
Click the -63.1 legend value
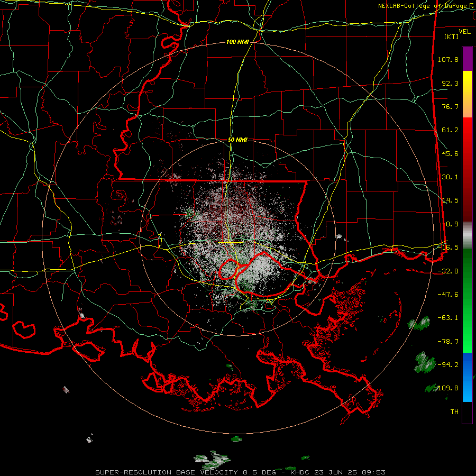pyautogui.click(x=448, y=318)
